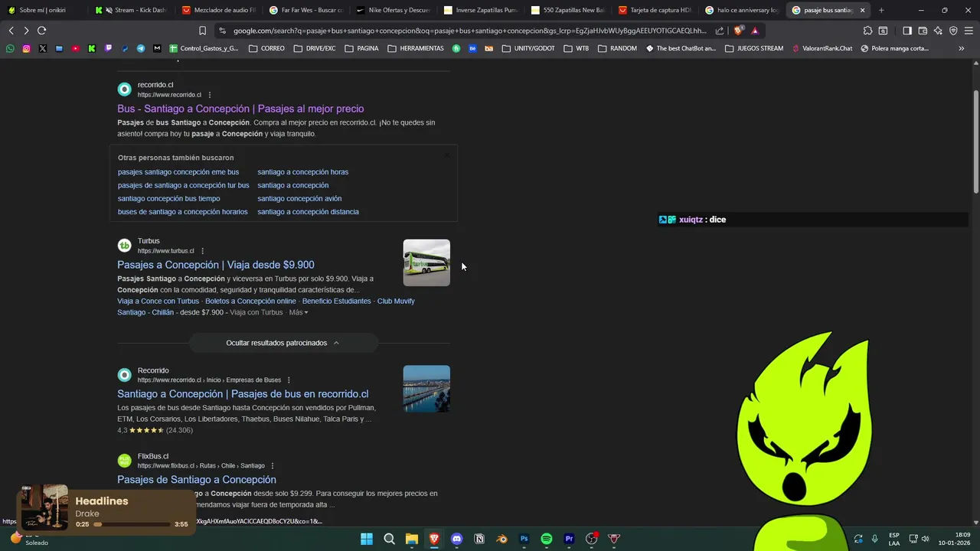Image resolution: width=980 pixels, height=551 pixels.
Task: Expand the JUEGOS STREAM bookmarks folder
Action: coord(754,48)
